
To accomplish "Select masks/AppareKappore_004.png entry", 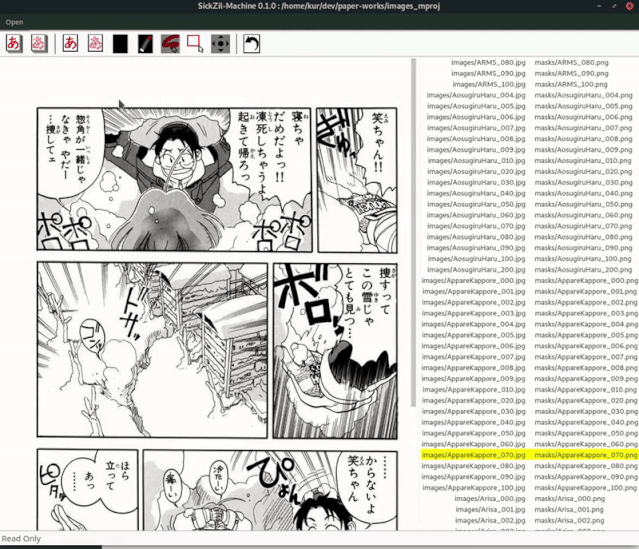I will (x=586, y=324).
